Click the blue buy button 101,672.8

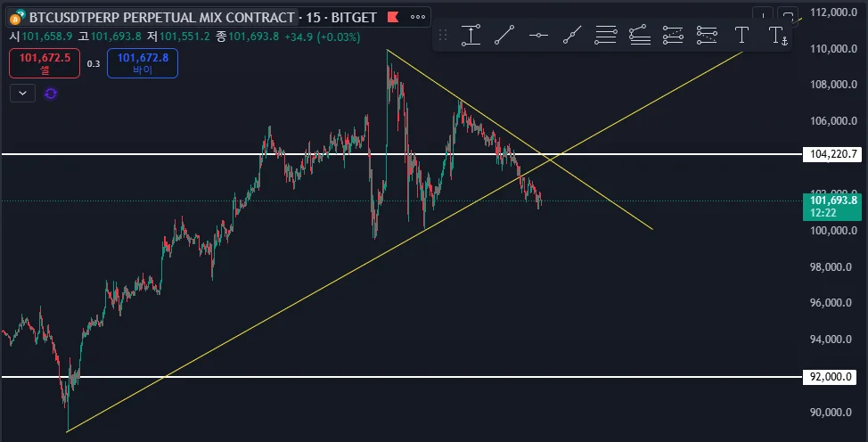(143, 63)
